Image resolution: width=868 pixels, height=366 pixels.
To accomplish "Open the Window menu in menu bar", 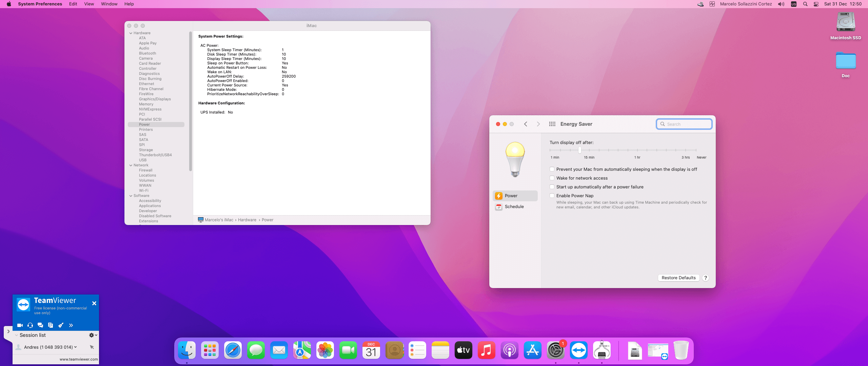I will tap(109, 4).
